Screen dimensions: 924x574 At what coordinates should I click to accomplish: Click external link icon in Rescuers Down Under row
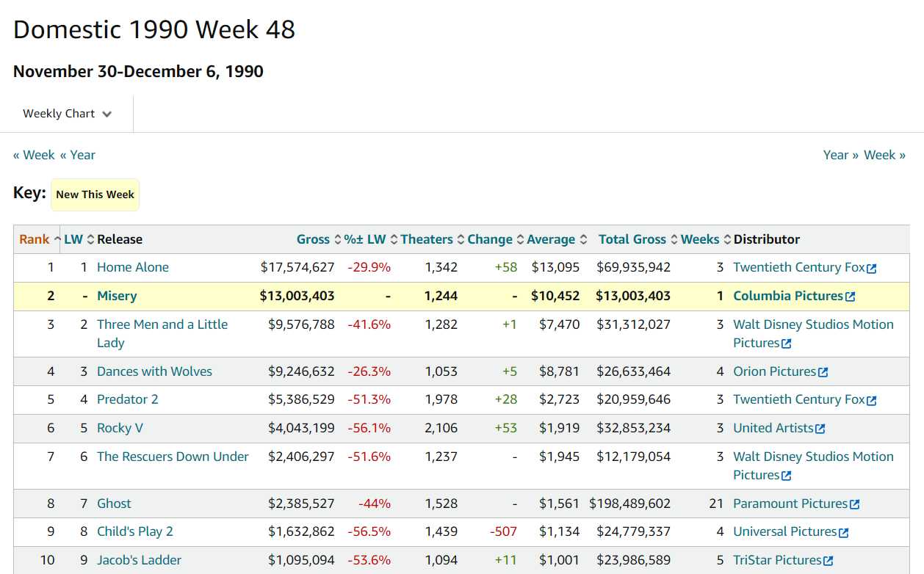tap(786, 476)
